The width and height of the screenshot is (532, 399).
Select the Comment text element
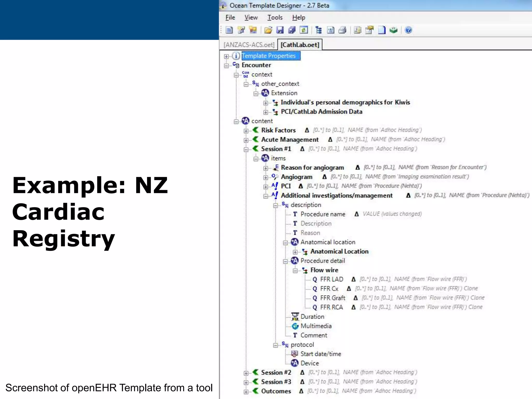coord(314,335)
